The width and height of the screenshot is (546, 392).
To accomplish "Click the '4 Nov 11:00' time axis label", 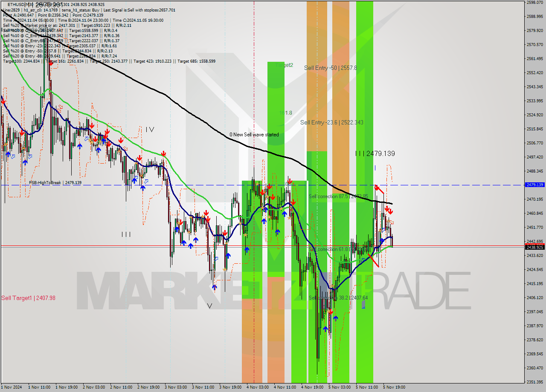I will [285, 387].
